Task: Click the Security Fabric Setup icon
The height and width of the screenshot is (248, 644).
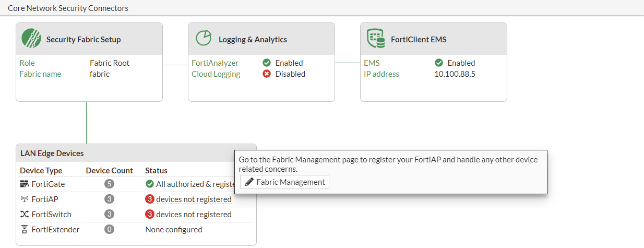Action: [31, 39]
